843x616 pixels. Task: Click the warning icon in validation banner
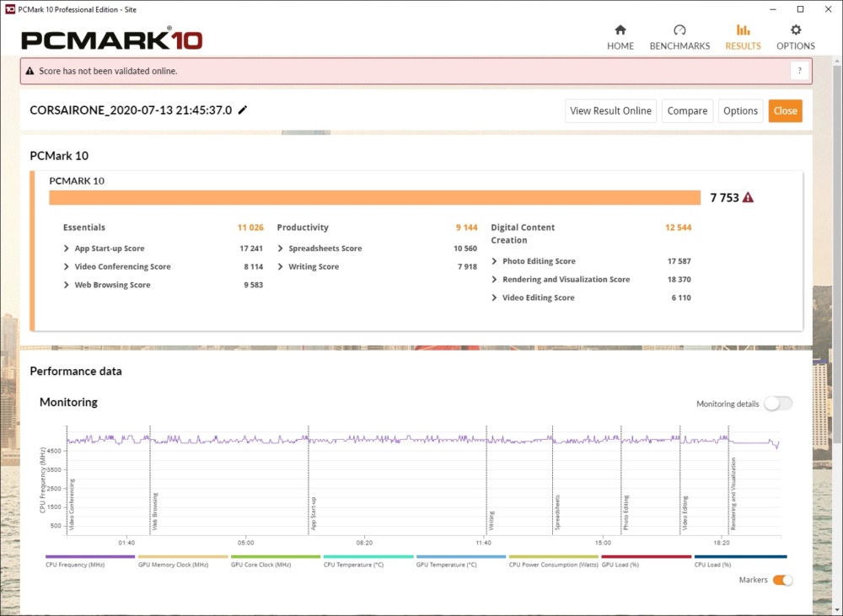pos(30,71)
